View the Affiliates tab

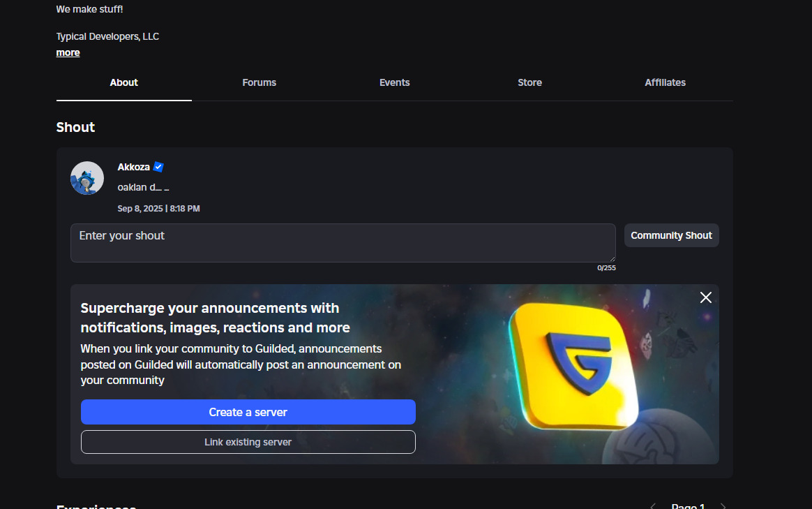[x=665, y=82]
